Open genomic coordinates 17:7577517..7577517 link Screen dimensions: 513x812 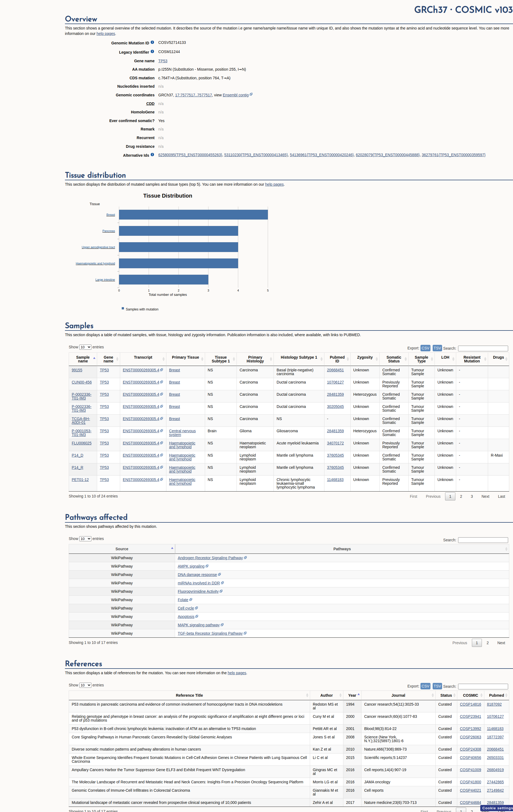[193, 95]
